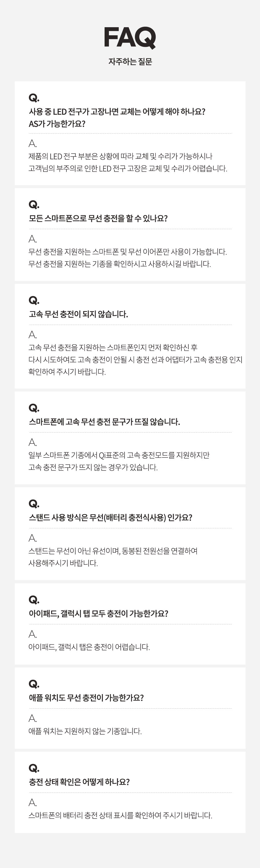The height and width of the screenshot is (868, 260).
Task: Click the "자주하는 질문" subtitle
Action: pyautogui.click(x=130, y=62)
